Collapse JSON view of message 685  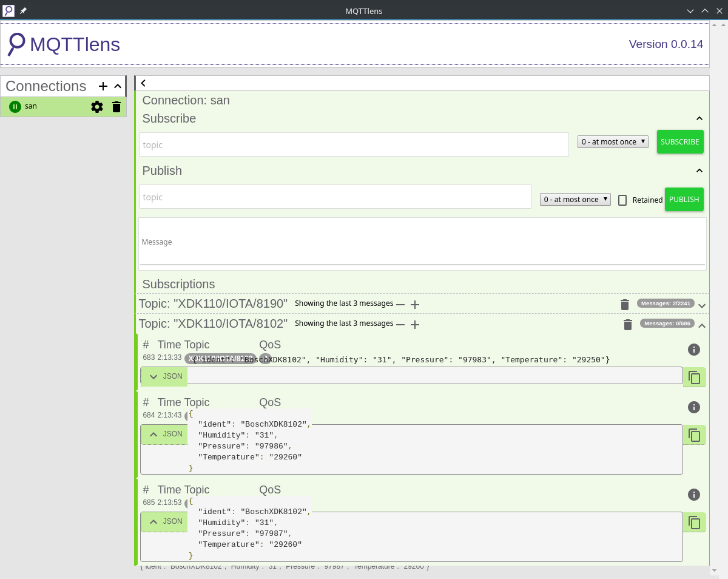pyautogui.click(x=164, y=521)
